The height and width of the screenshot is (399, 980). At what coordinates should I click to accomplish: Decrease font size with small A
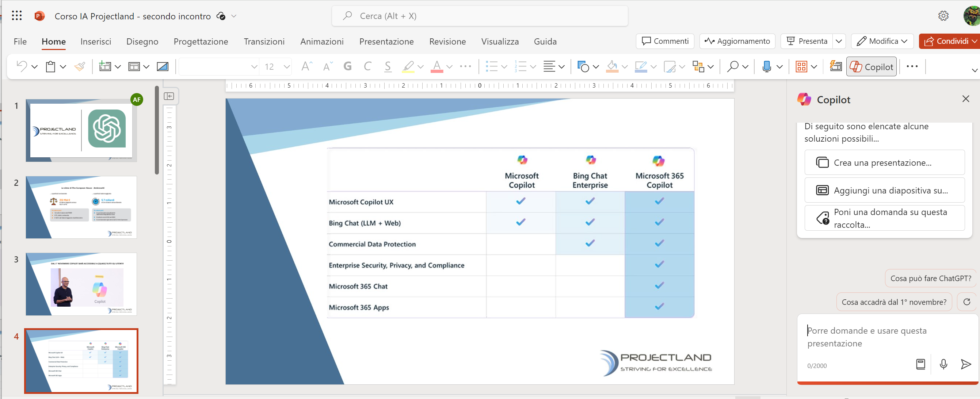coord(328,67)
